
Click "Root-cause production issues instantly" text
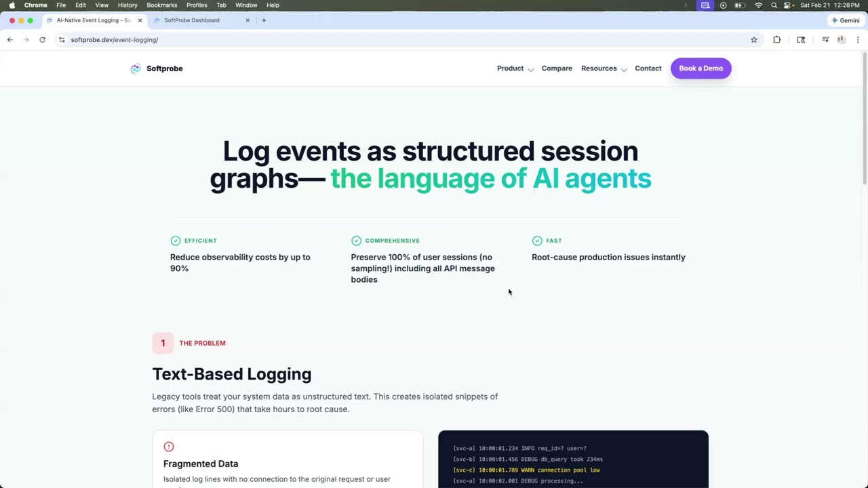pos(608,258)
